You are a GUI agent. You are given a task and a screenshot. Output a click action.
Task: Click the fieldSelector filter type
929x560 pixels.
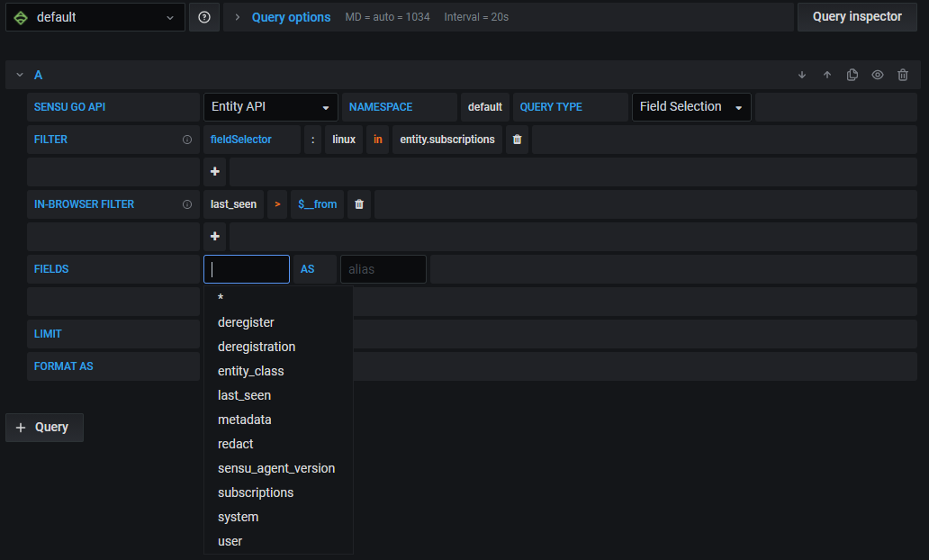coord(252,140)
